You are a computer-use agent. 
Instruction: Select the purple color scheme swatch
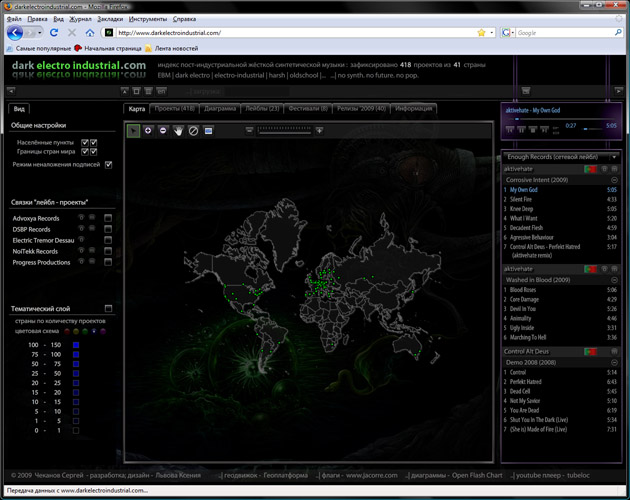point(103,331)
